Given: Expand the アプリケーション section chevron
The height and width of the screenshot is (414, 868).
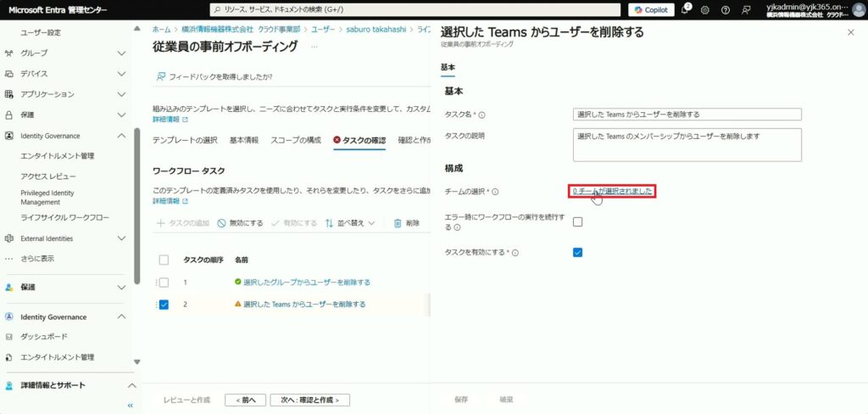Looking at the screenshot, I should [x=122, y=94].
